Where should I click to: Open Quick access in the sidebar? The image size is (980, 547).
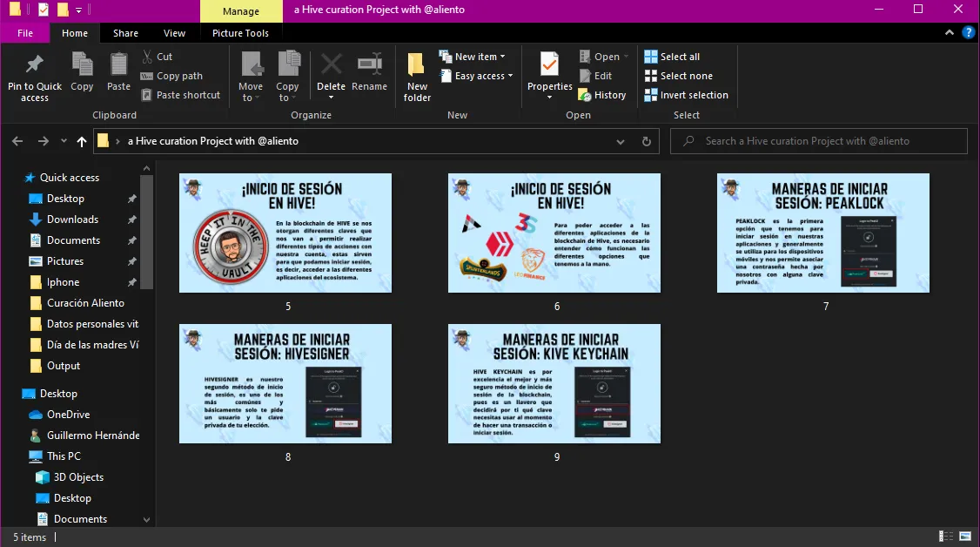(70, 178)
